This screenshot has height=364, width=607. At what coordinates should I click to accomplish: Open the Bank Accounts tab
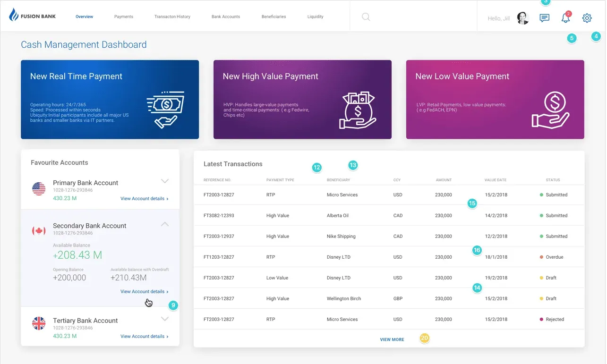click(226, 17)
